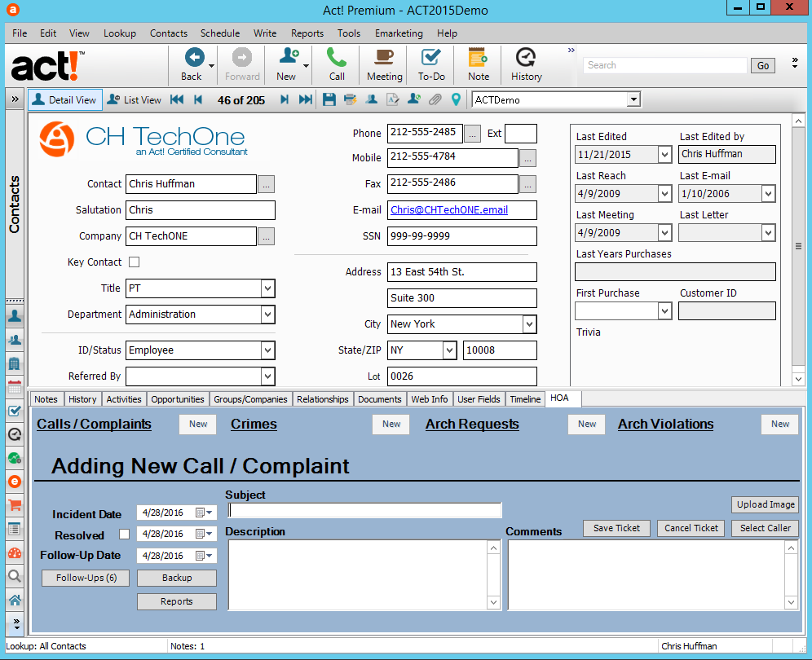Open the Arch Violations link
The image size is (812, 660).
pos(665,424)
